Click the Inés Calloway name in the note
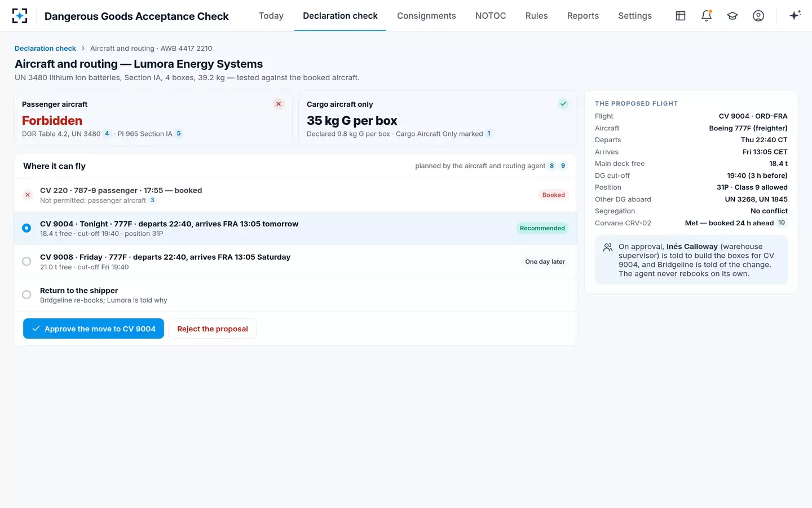The image size is (812, 508). pyautogui.click(x=692, y=247)
